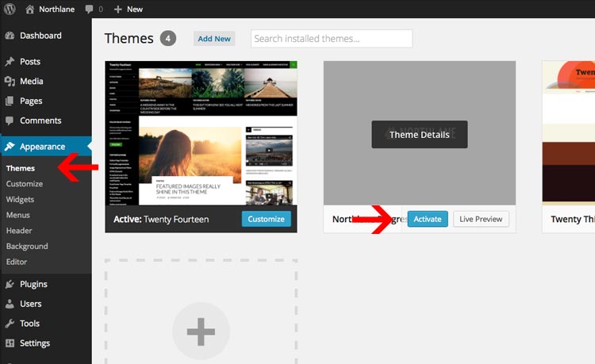Click the Settings sliders icon
The image size is (595, 364).
10,343
